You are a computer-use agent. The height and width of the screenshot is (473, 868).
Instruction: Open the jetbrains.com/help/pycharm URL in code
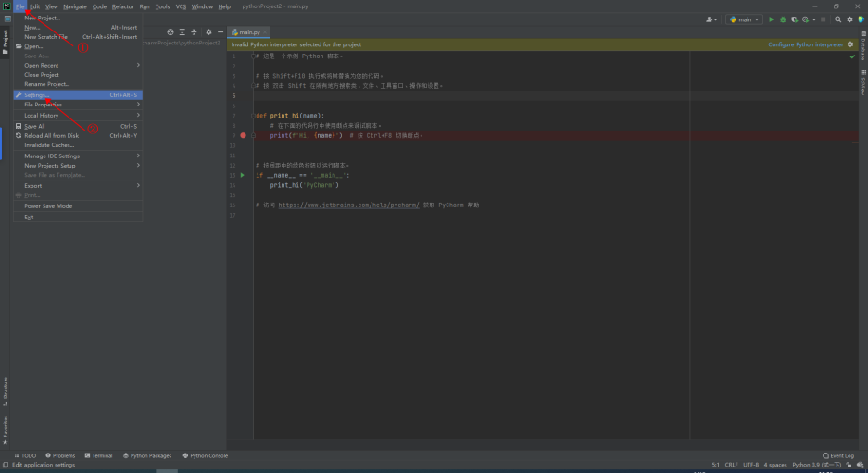tap(348, 205)
